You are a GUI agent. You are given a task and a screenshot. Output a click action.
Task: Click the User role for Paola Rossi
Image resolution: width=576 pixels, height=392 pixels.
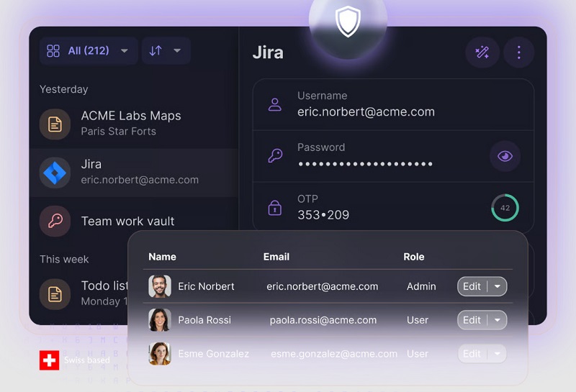(418, 320)
